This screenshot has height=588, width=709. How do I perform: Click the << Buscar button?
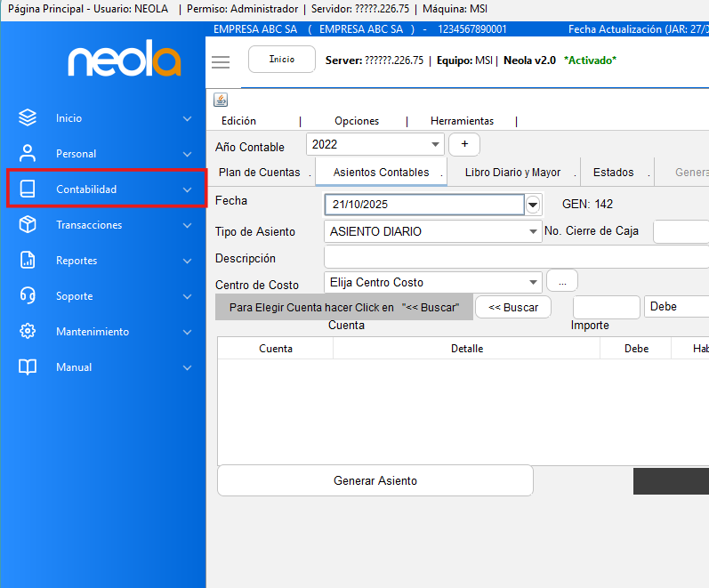coord(513,307)
